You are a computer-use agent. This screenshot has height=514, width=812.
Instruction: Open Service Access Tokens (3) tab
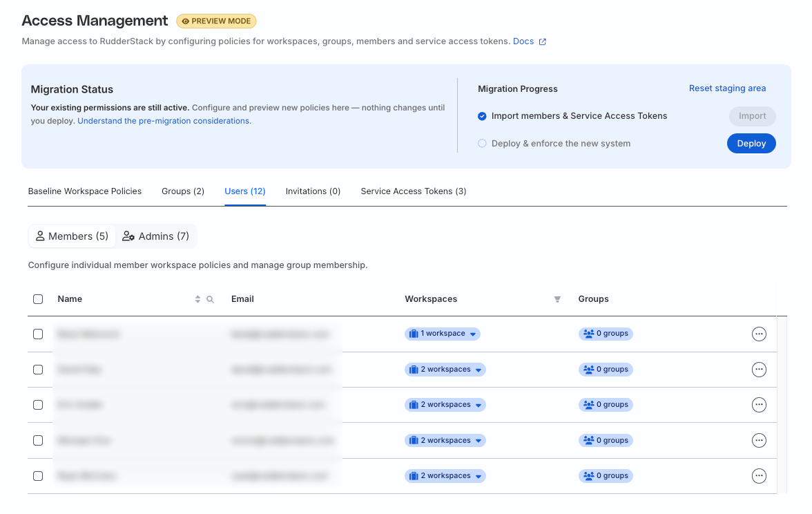413,191
